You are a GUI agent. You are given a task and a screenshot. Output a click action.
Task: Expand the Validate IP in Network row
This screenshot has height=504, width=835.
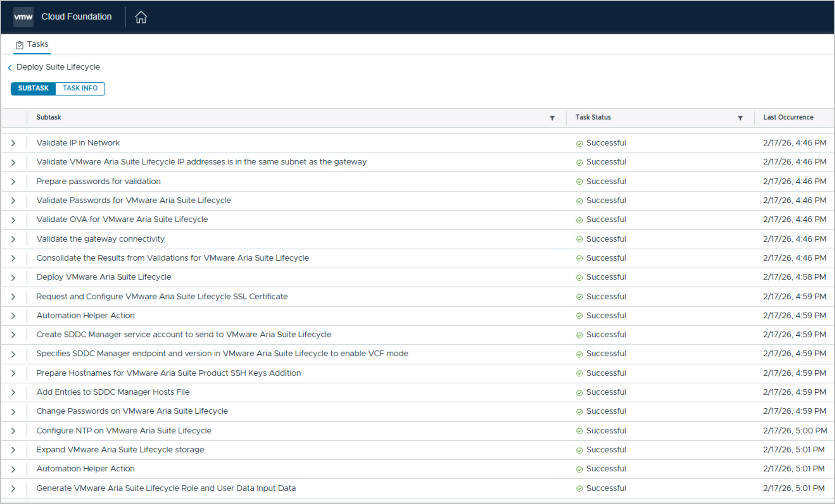coord(13,143)
